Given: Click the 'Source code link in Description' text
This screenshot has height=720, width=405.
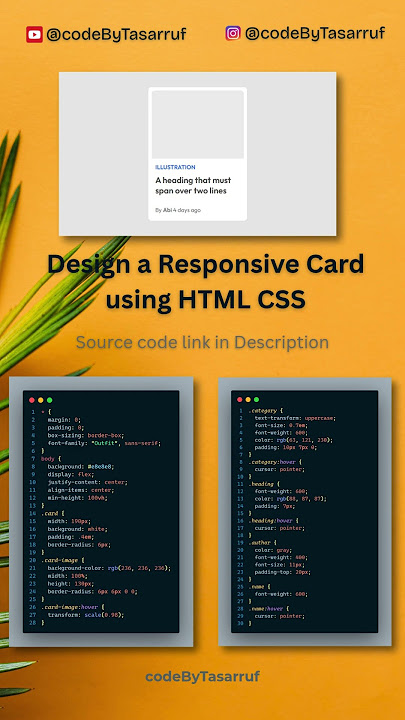Looking at the screenshot, I should (202, 342).
